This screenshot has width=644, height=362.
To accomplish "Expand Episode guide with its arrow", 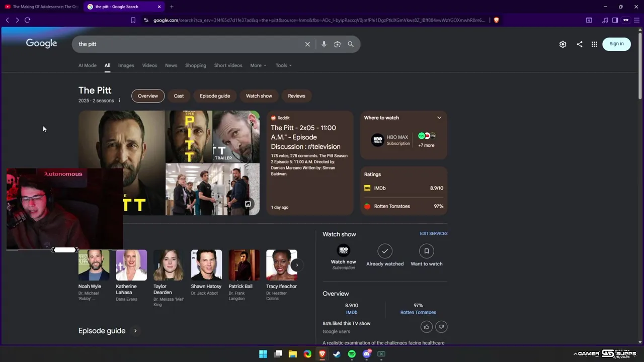I will (x=135, y=331).
